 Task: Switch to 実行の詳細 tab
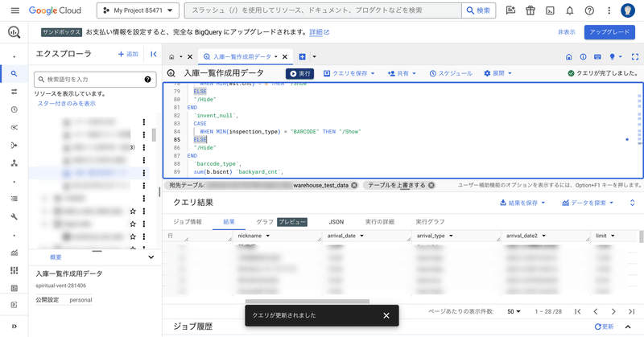pos(380,222)
